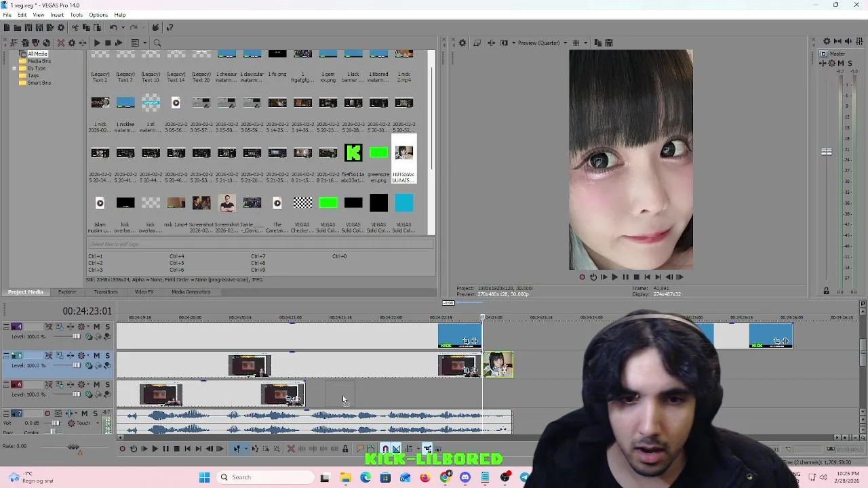Click the Search media magnifier icon

tap(157, 43)
